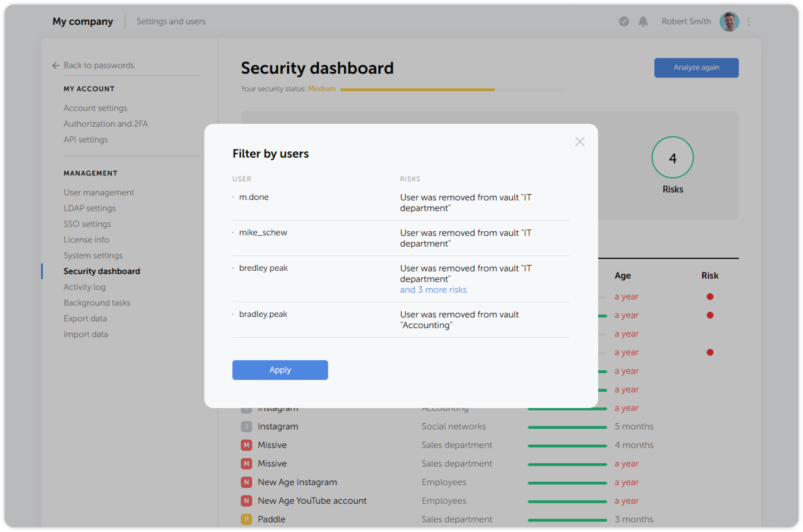This screenshot has width=803, height=532.
Task: Click the Paddle row strength bar
Action: pyautogui.click(x=567, y=520)
